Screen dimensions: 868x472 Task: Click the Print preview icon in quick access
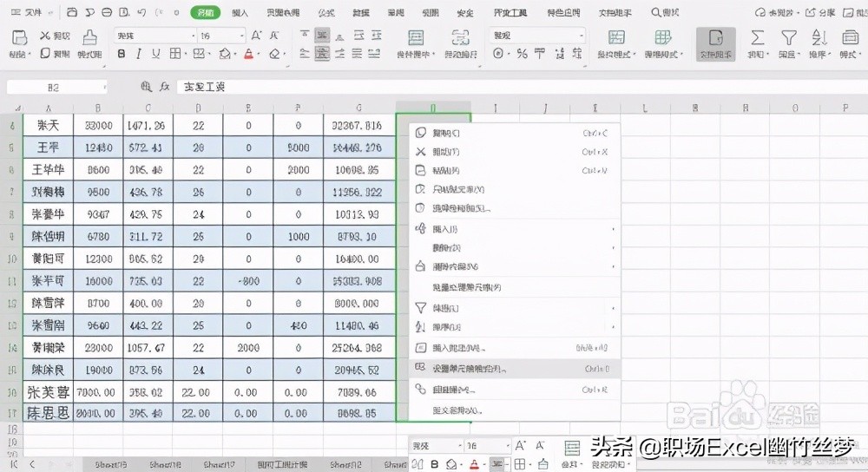tap(124, 12)
